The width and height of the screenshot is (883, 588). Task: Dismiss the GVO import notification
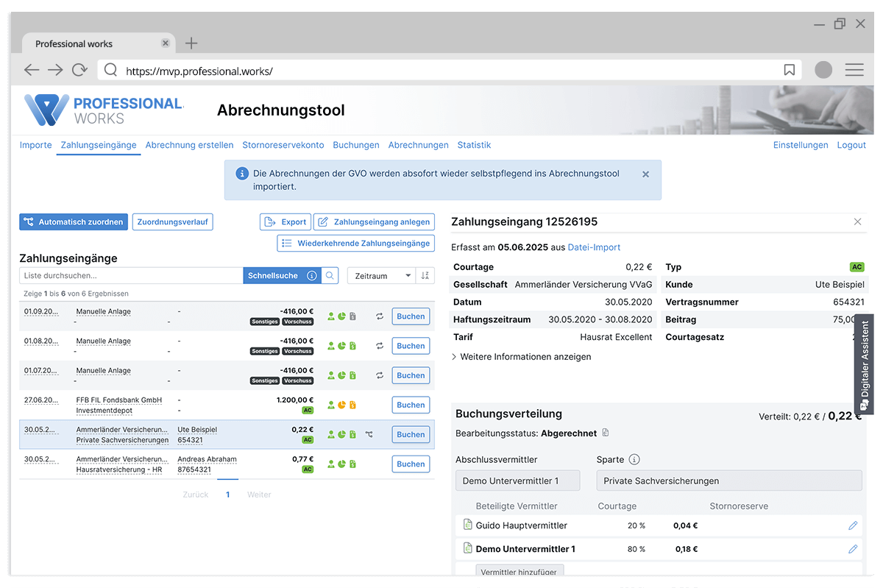tap(645, 174)
